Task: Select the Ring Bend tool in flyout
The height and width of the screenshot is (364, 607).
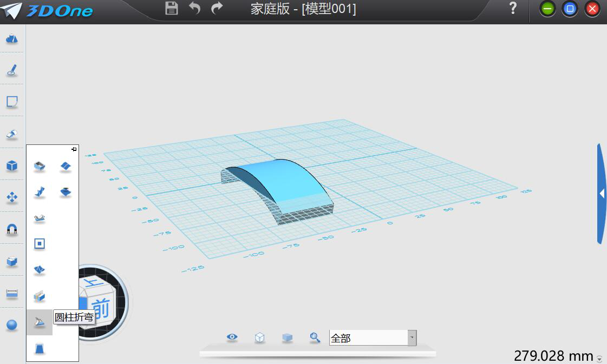Action: (40, 218)
